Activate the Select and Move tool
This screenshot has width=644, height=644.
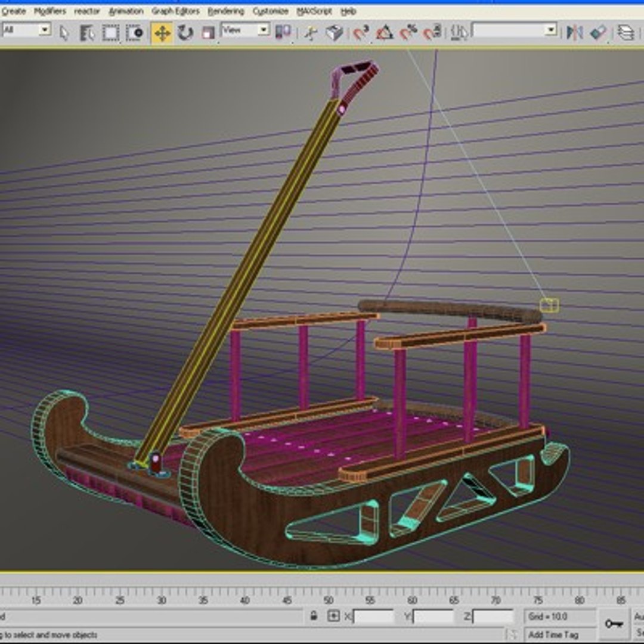(x=162, y=33)
